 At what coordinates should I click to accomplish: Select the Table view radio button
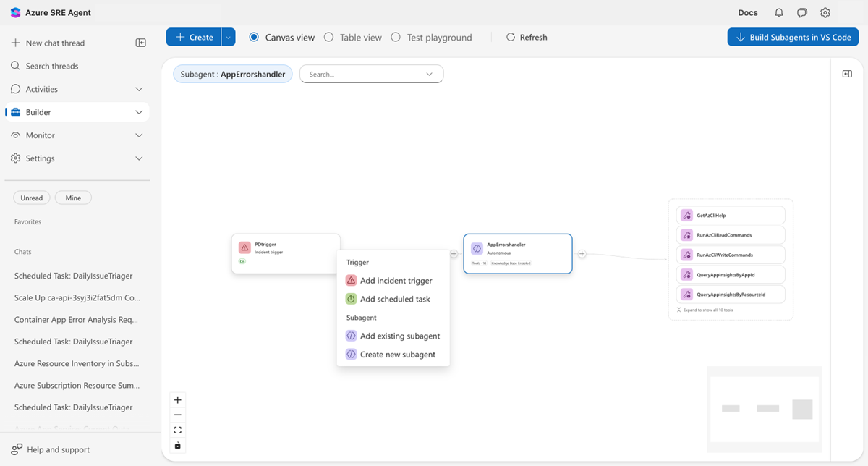(x=328, y=37)
